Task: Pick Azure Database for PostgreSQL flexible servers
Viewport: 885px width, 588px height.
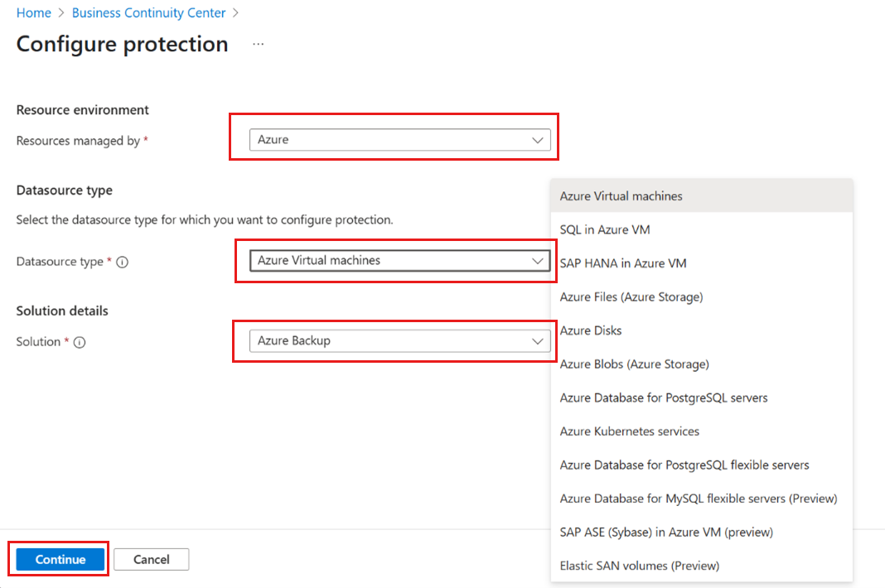Action: [702, 465]
